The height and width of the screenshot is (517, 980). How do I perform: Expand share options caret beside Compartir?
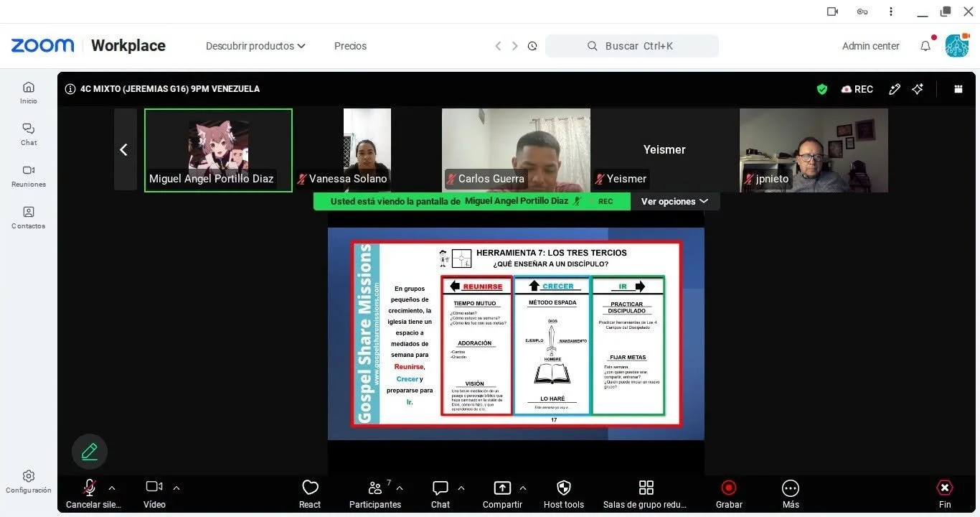523,488
